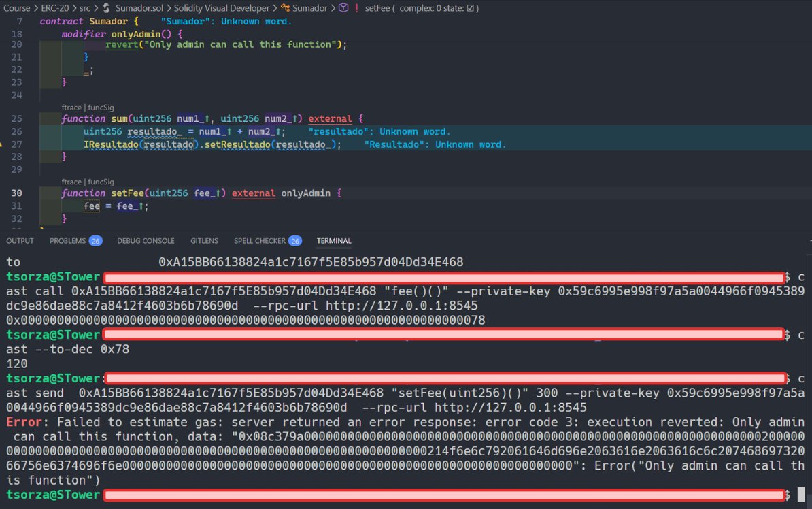812x509 pixels.
Task: Click the onlyAdmin modifier in setFee declaration
Action: tap(305, 193)
